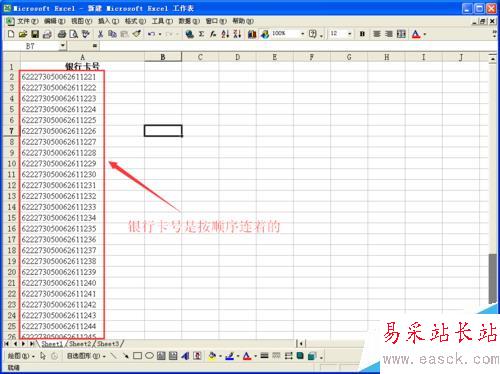
Task: Cut selection with the scissors icon
Action: (x=100, y=34)
